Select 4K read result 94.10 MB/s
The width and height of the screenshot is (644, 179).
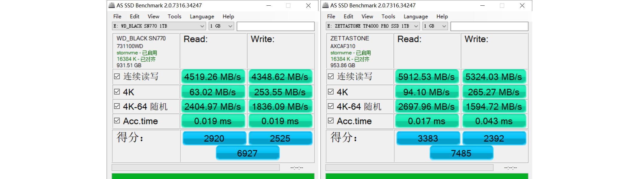pos(427,92)
